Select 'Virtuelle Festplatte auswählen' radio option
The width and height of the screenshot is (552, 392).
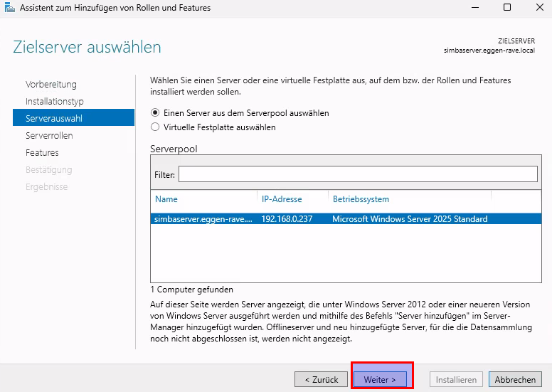click(156, 127)
